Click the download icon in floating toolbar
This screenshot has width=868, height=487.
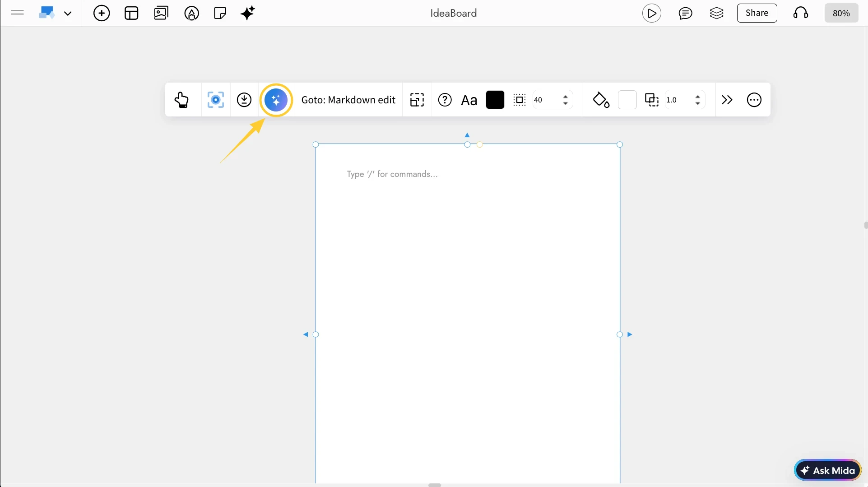pyautogui.click(x=244, y=100)
